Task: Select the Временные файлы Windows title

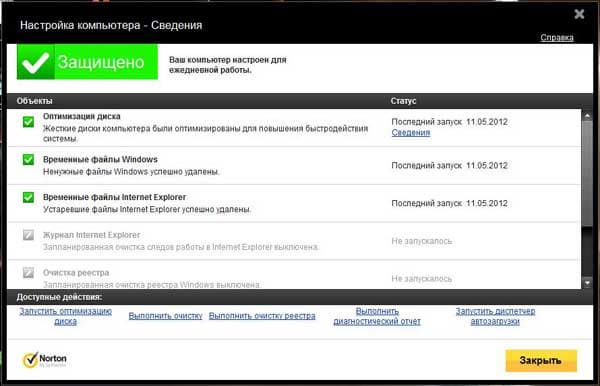Action: 100,160
